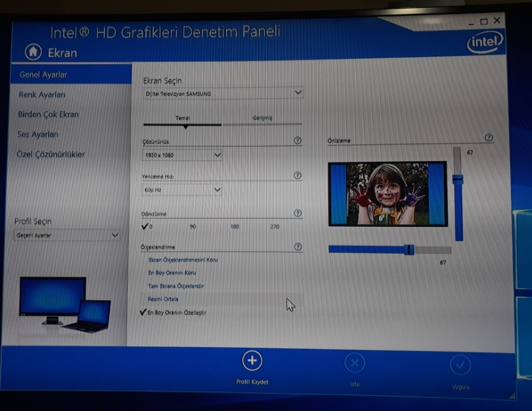Open help icon for Döndürme

[x=298, y=213]
